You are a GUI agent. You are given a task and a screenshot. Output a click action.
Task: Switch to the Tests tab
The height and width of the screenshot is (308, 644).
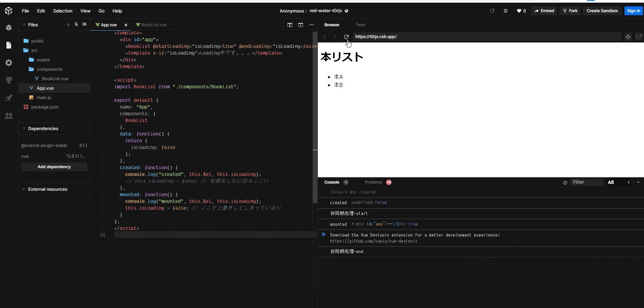click(x=360, y=25)
